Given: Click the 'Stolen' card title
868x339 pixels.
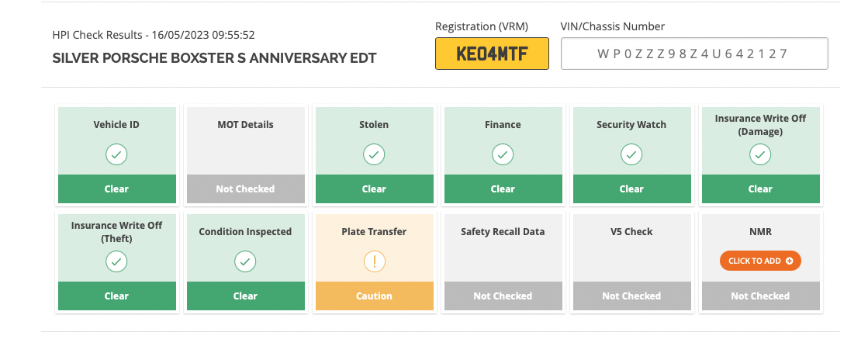Looking at the screenshot, I should (x=374, y=125).
